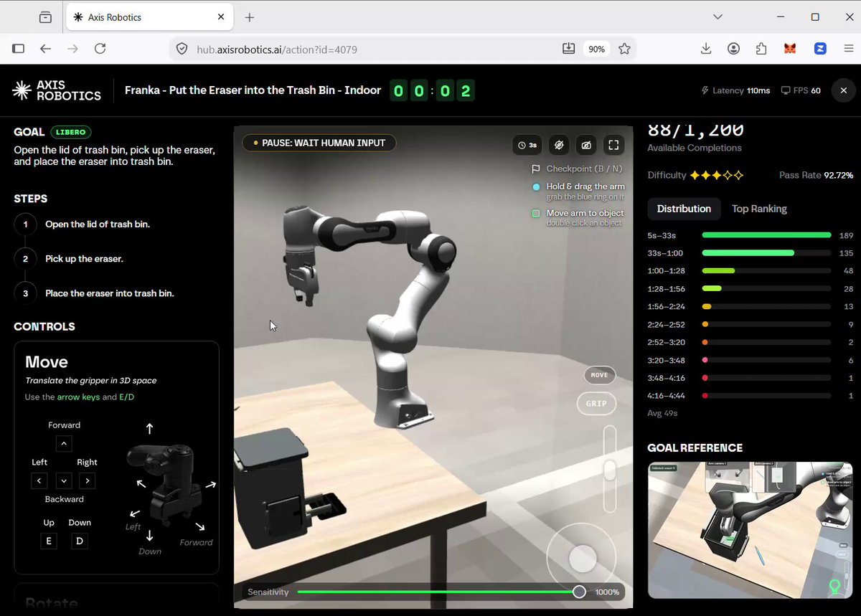Click the round joystick knob in the viewport
Image resolution: width=861 pixels, height=616 pixels.
(x=583, y=558)
